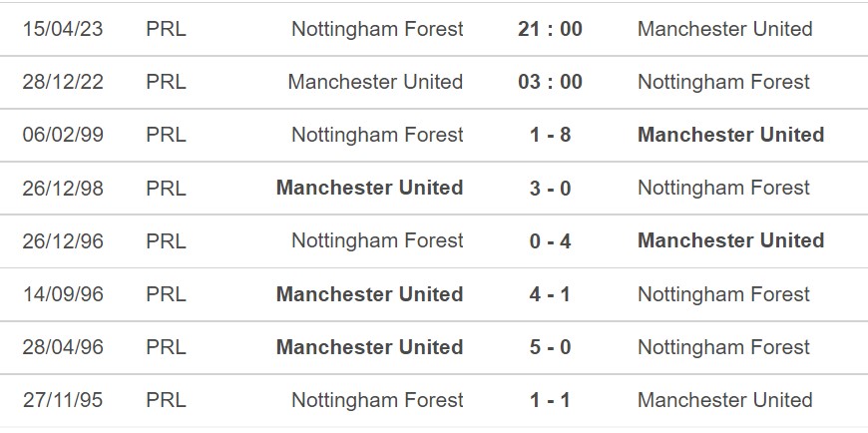
Task: Click Nottingham Forest in the 26/12/96 row
Action: point(377,241)
